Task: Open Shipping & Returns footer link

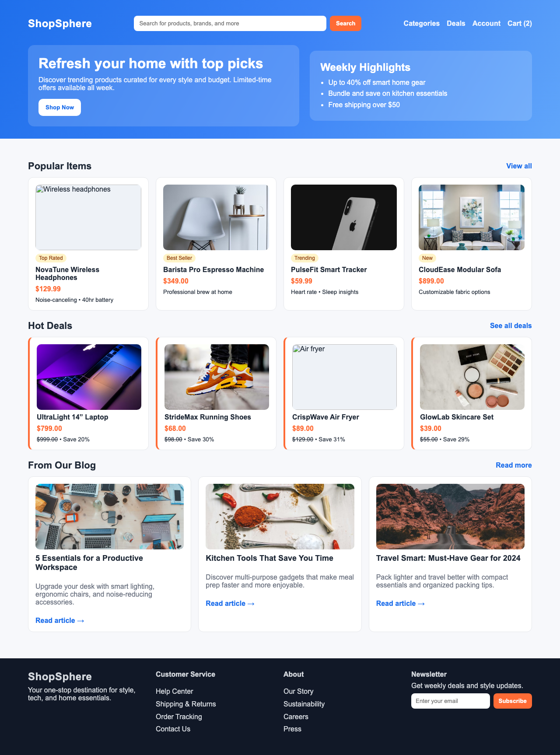Action: click(186, 704)
